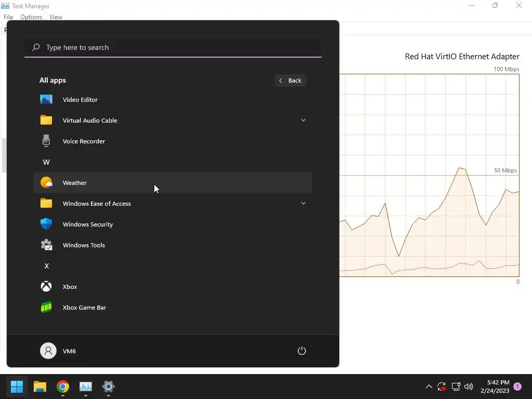The image size is (532, 399).
Task: Click the All apps heading
Action: click(x=52, y=81)
